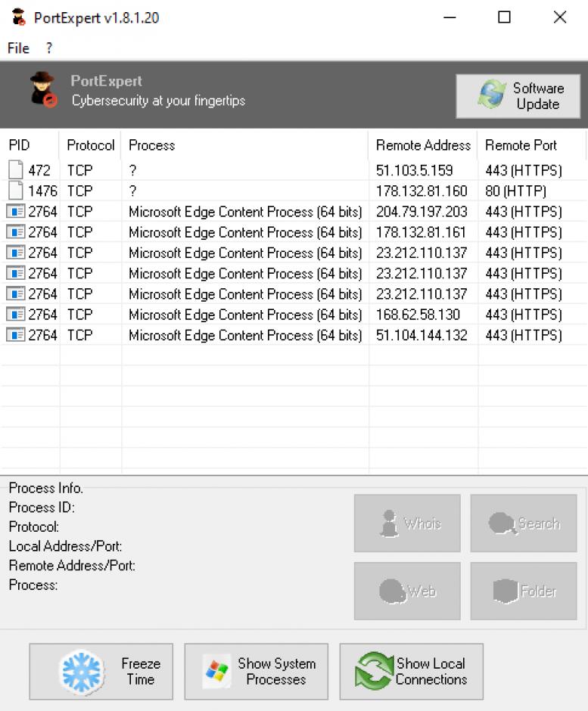Image resolution: width=588 pixels, height=711 pixels.
Task: Click the Search button
Action: [524, 523]
